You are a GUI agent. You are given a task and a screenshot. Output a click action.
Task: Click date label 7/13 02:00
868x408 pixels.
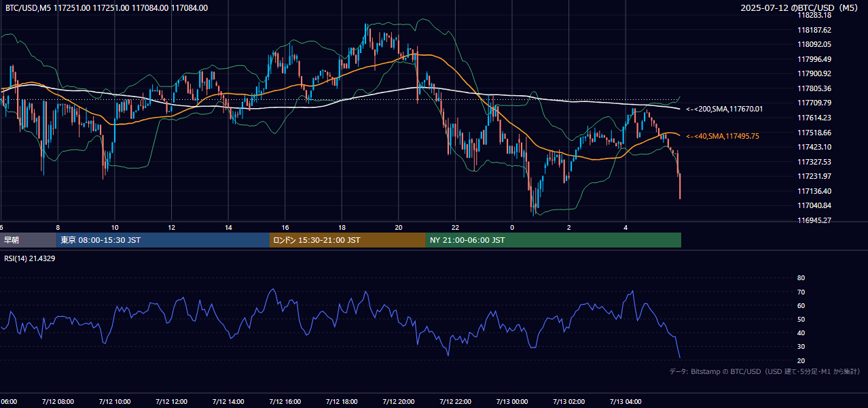pyautogui.click(x=569, y=402)
